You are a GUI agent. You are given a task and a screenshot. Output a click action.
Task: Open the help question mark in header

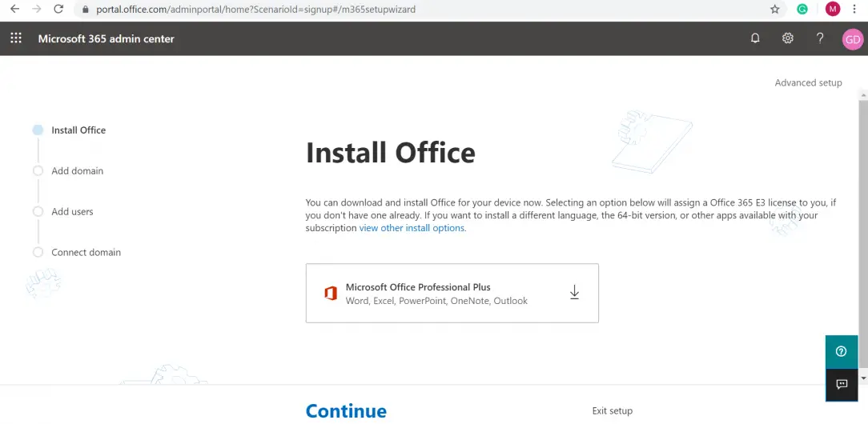(821, 38)
